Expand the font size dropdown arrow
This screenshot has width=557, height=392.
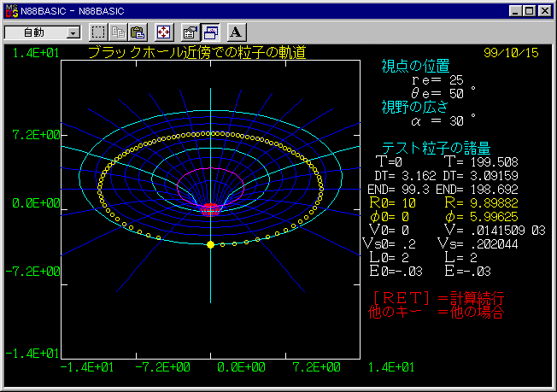tap(73, 32)
